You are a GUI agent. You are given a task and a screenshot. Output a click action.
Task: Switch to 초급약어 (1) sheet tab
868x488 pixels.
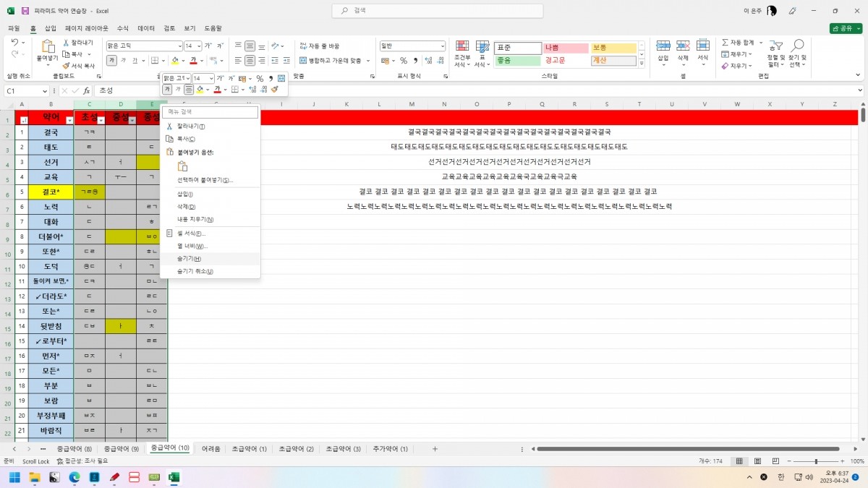(249, 449)
